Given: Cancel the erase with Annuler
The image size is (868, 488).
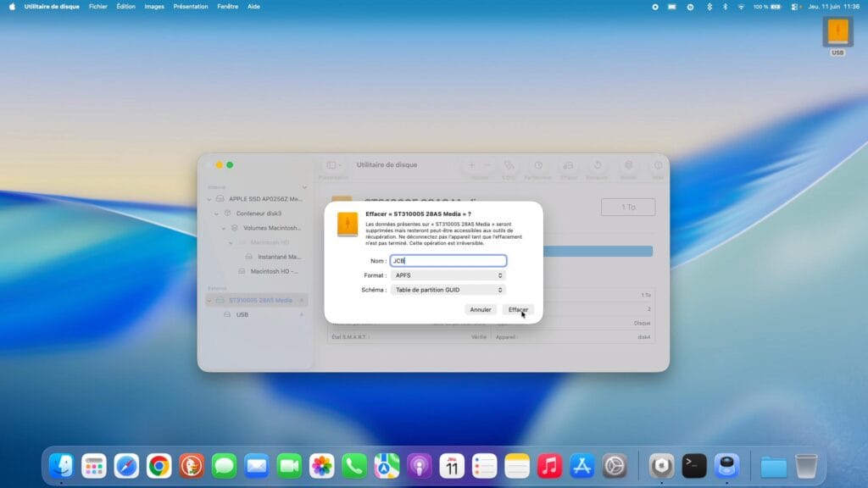Looking at the screenshot, I should pos(480,310).
